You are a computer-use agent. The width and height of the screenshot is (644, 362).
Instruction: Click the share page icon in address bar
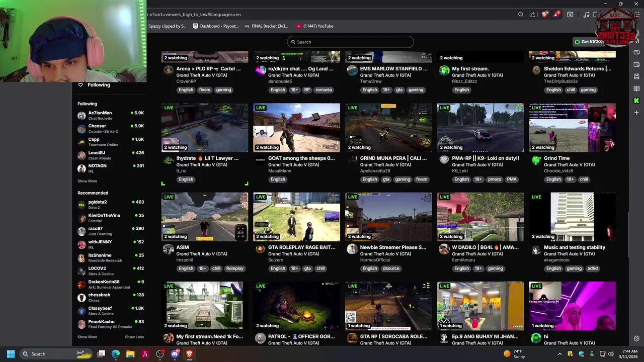[x=532, y=15]
